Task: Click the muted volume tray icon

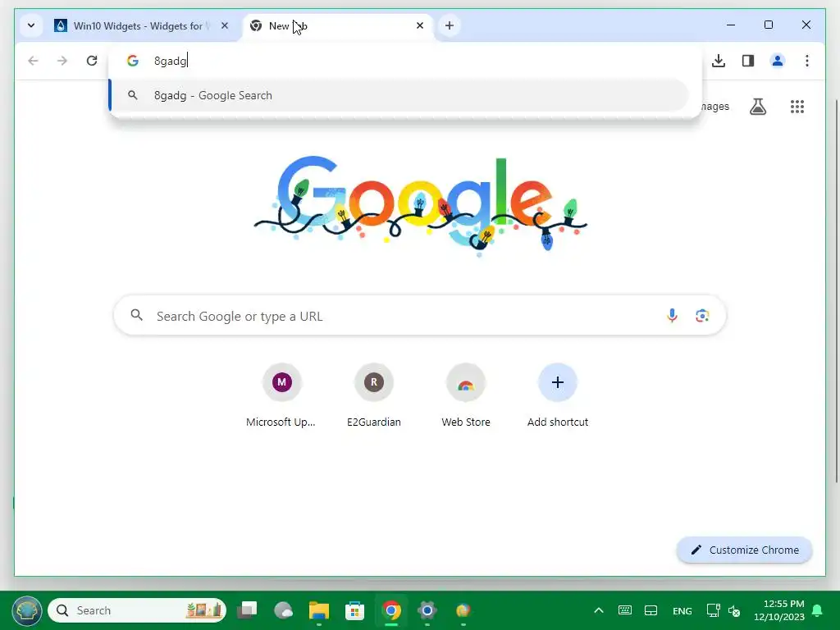Action: point(734,610)
